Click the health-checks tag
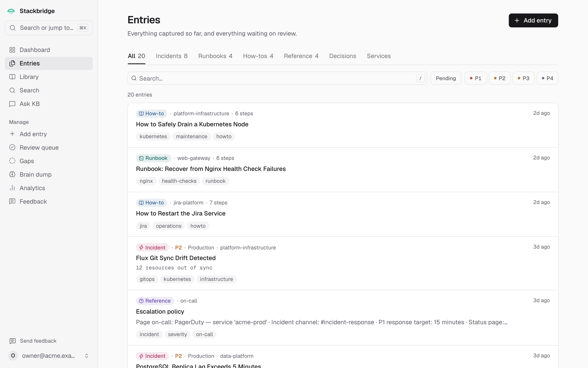 [x=179, y=181]
